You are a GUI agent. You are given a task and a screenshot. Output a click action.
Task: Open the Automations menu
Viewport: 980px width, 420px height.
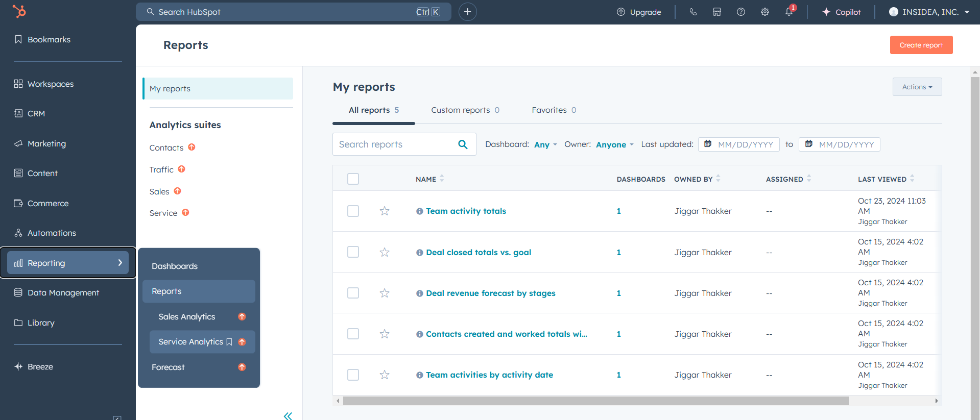45,233
